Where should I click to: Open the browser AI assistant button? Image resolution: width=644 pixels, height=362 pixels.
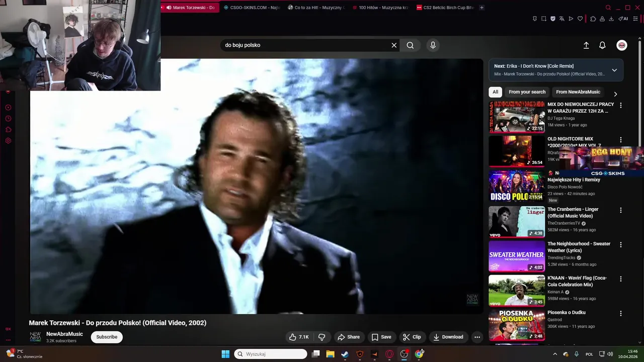pos(623,19)
